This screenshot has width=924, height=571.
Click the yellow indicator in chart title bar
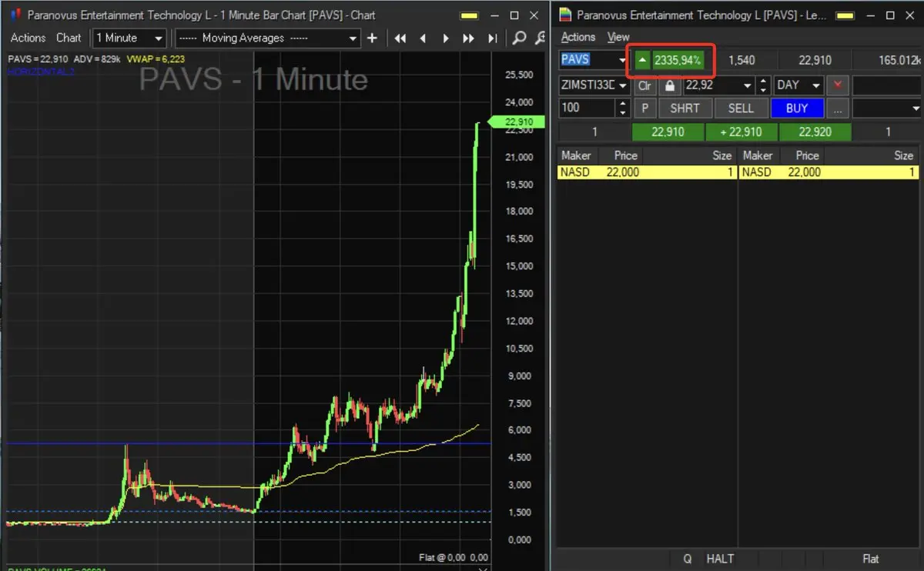coord(468,15)
